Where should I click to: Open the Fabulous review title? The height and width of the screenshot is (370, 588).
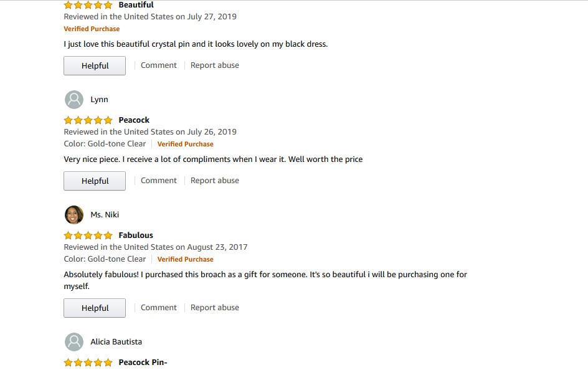coord(136,235)
